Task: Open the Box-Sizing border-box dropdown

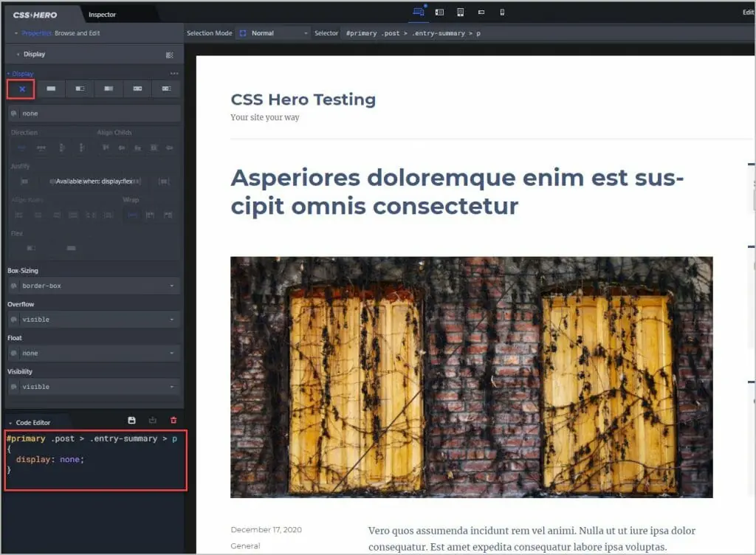Action: click(x=93, y=286)
